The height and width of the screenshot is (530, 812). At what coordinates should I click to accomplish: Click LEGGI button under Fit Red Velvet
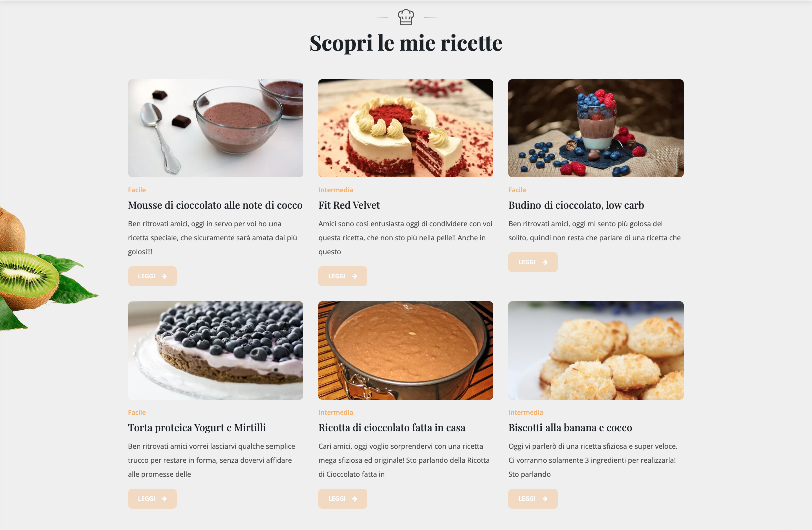(x=343, y=276)
